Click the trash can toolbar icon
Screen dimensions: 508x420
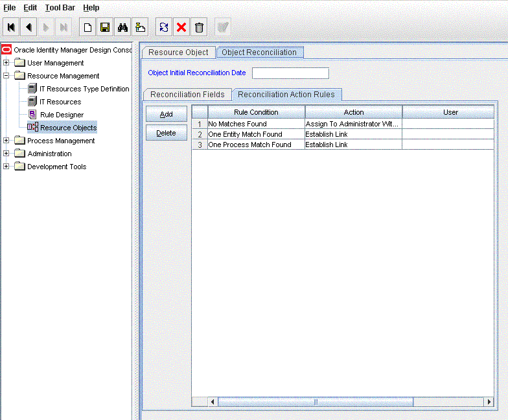click(x=199, y=27)
